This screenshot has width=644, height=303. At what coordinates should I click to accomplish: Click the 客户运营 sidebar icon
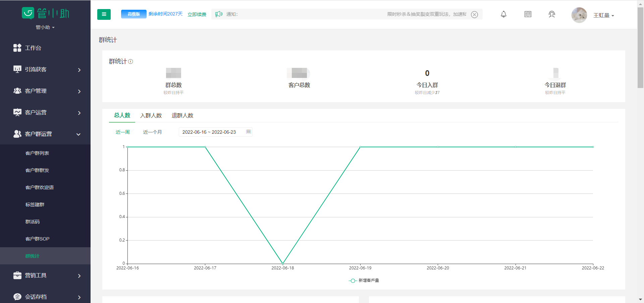(x=17, y=112)
